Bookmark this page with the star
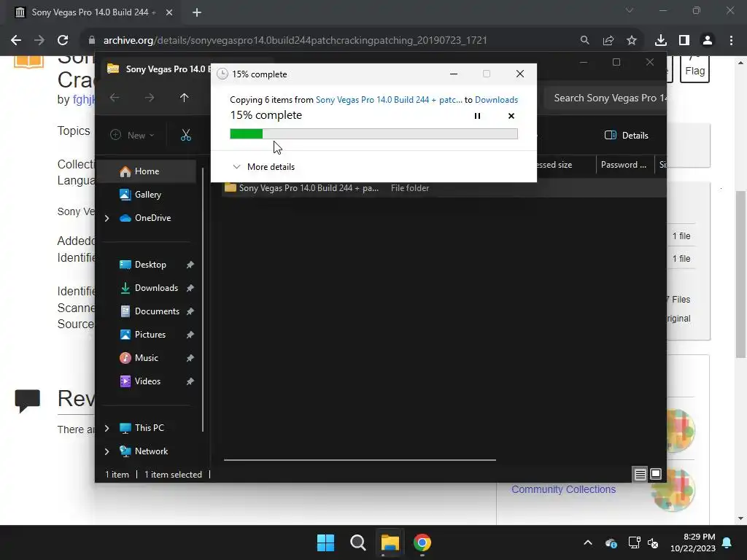 [x=632, y=41]
